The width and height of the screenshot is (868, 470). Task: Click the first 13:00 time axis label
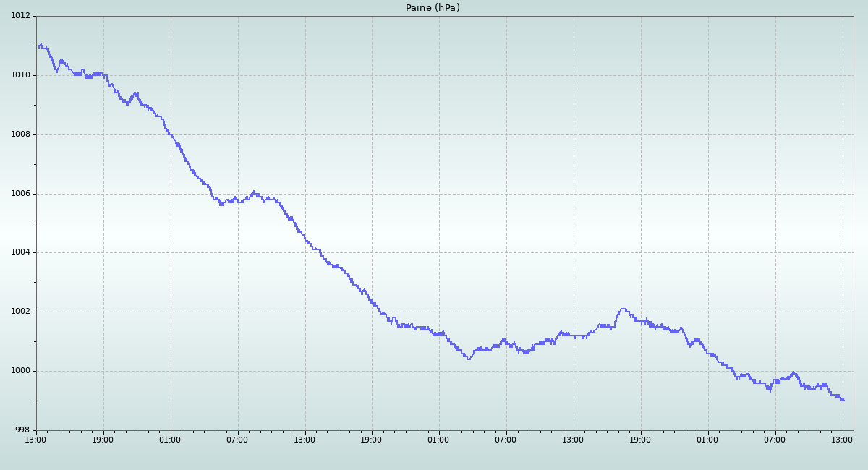tap(35, 440)
